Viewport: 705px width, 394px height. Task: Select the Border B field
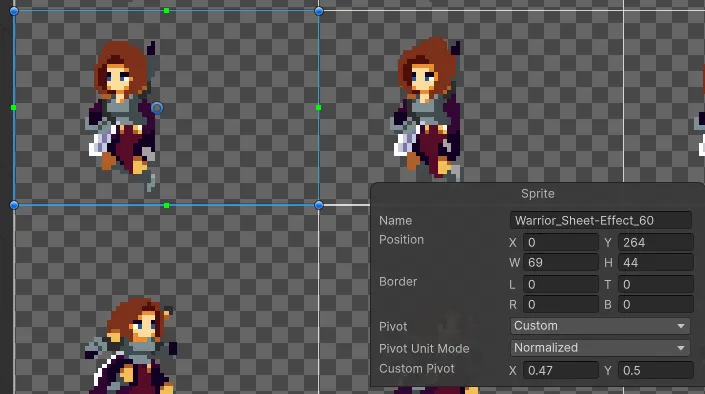point(656,304)
